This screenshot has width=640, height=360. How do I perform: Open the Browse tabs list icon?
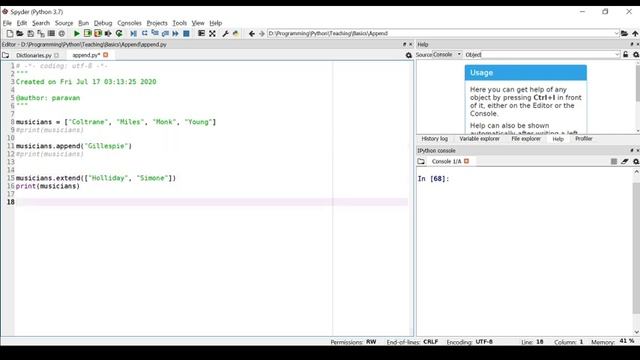pyautogui.click(x=51, y=33)
